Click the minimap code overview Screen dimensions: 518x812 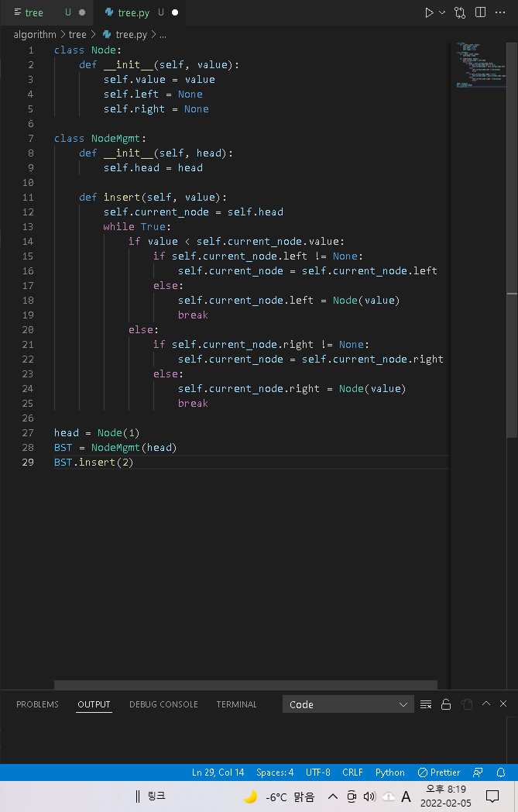pyautogui.click(x=481, y=65)
